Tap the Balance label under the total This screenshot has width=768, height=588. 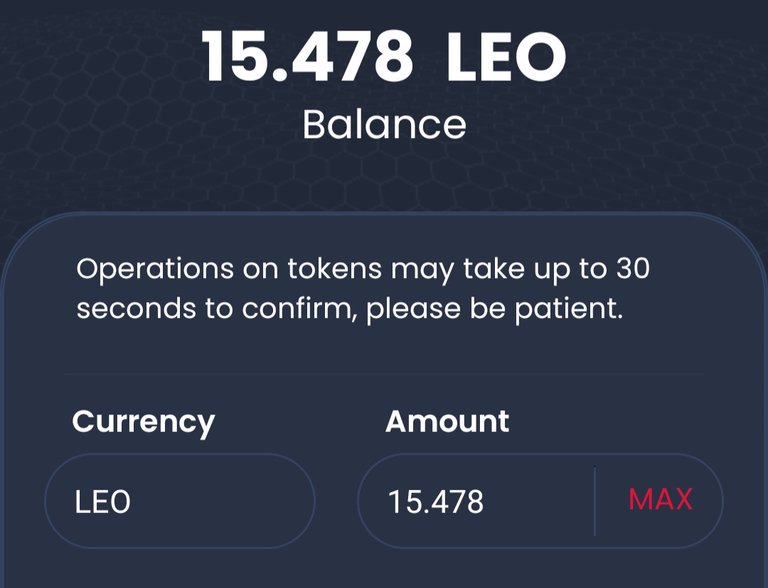tap(384, 124)
